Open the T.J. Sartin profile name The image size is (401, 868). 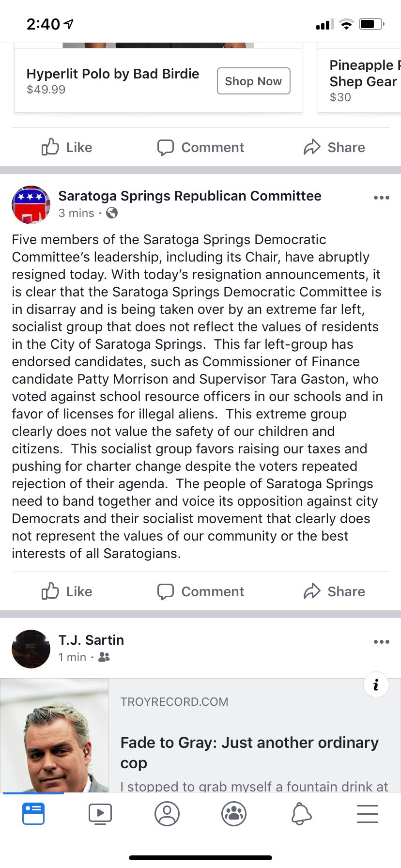(91, 640)
